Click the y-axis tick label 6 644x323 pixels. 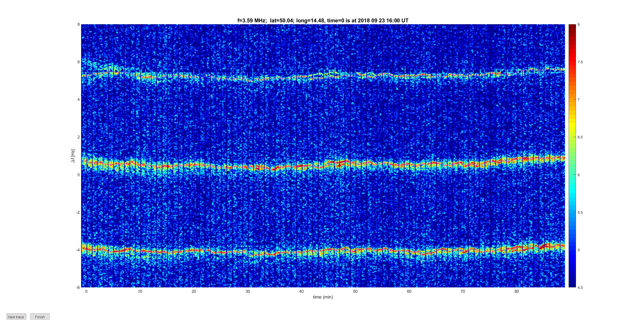click(x=79, y=62)
